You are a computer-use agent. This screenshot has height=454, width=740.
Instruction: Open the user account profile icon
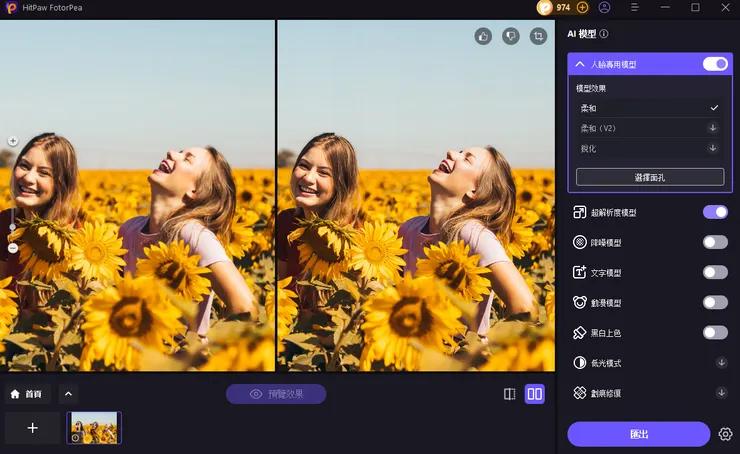click(604, 7)
